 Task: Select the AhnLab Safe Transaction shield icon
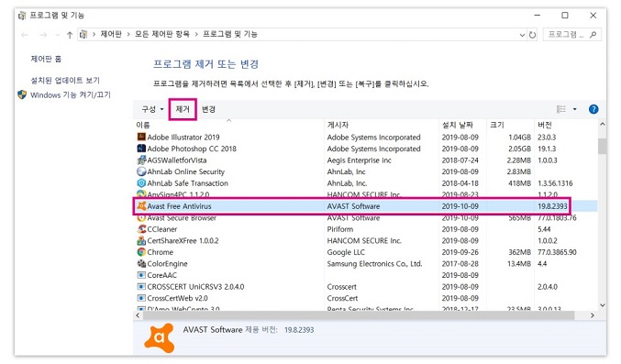point(141,183)
